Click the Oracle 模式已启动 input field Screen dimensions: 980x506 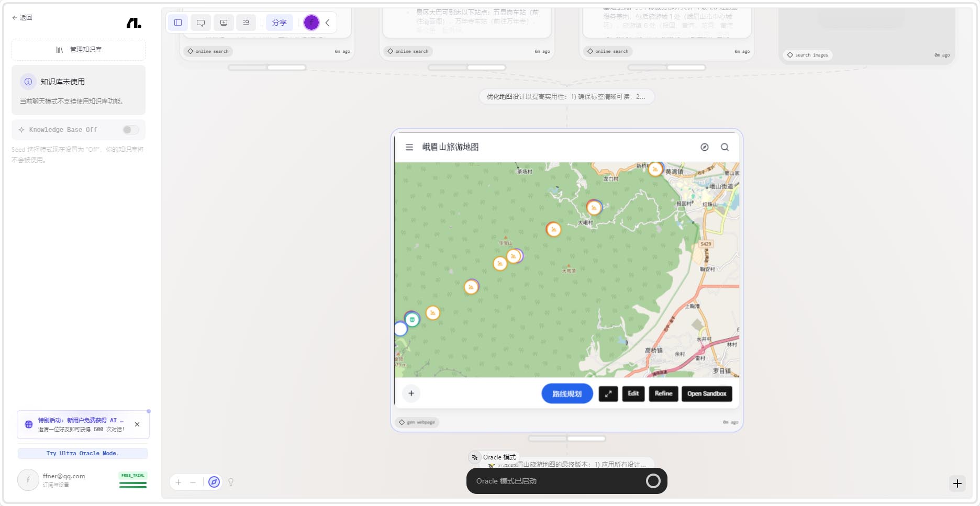[555, 481]
